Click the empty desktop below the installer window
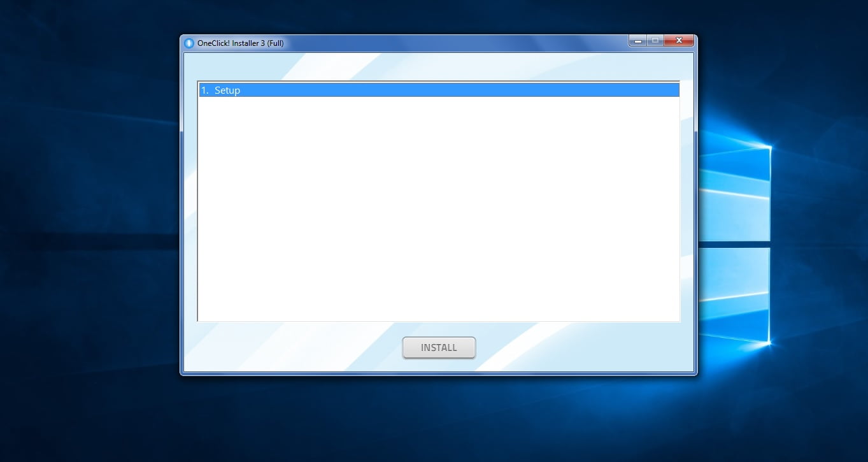Screen dimensions: 868x462 [438, 417]
